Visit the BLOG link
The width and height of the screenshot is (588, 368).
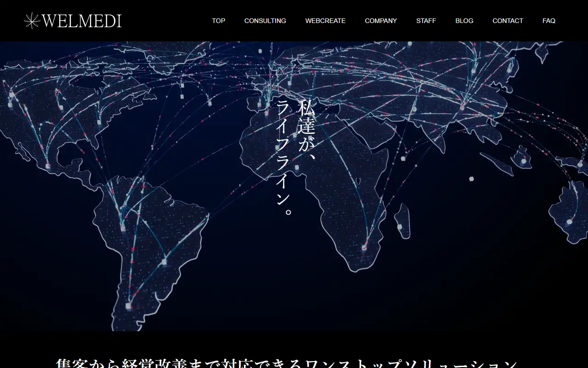(x=464, y=21)
